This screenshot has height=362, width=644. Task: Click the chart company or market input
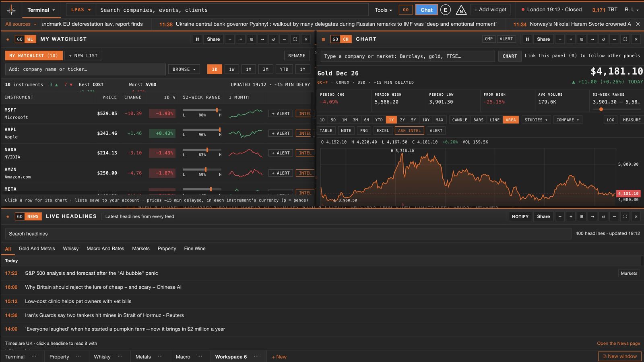(x=408, y=56)
